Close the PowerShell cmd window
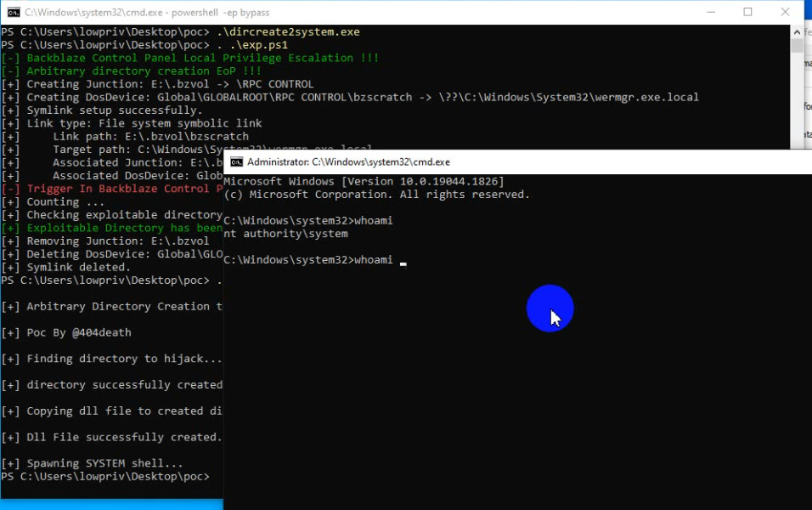Screen dimensions: 812x510 tap(785, 12)
